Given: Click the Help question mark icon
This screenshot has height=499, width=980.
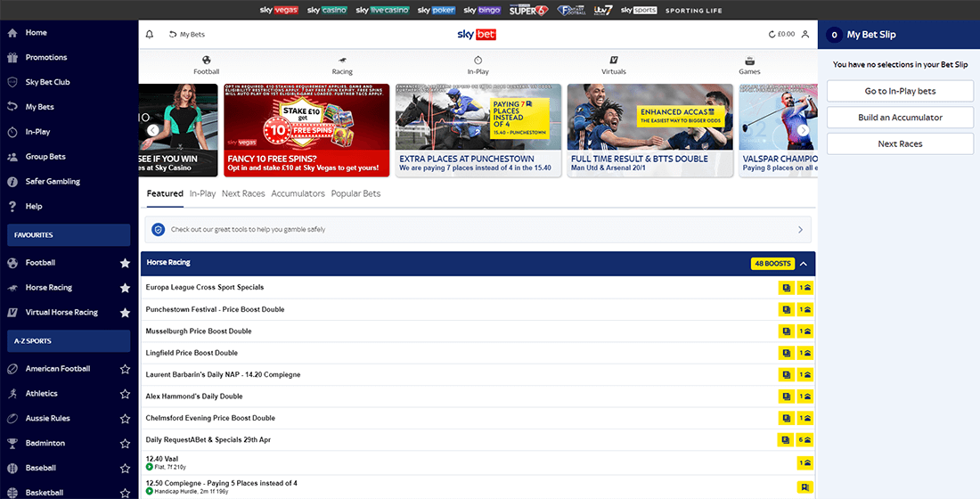Looking at the screenshot, I should pos(12,207).
